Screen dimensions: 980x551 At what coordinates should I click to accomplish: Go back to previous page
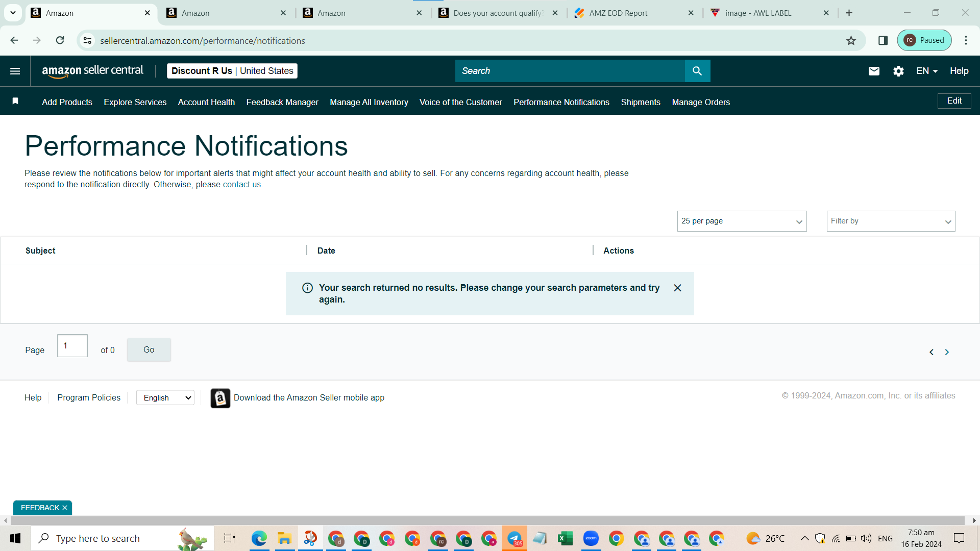coord(14,40)
